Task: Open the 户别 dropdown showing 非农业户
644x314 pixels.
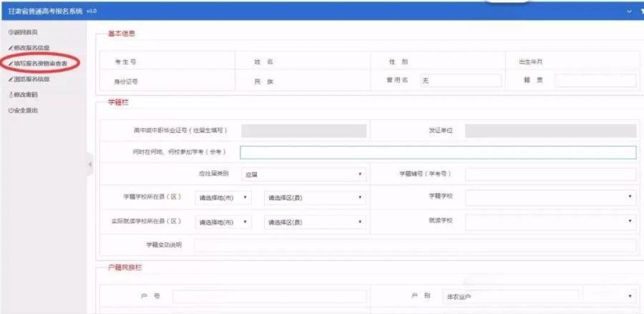Action: [x=540, y=296]
